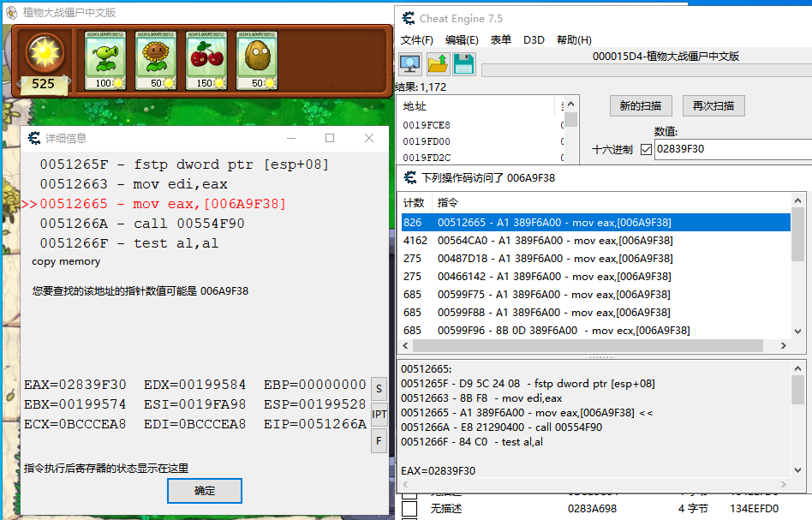
Task: Click address list scroll up arrow
Action: (570, 105)
